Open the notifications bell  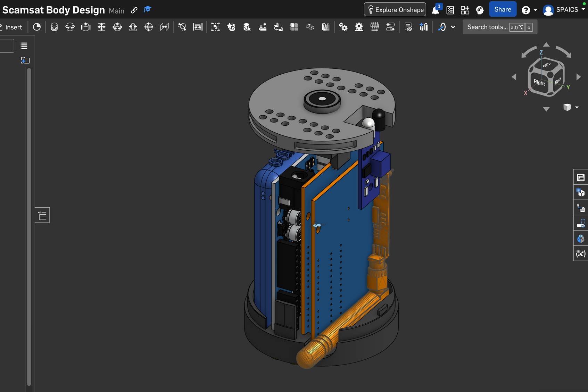point(435,10)
